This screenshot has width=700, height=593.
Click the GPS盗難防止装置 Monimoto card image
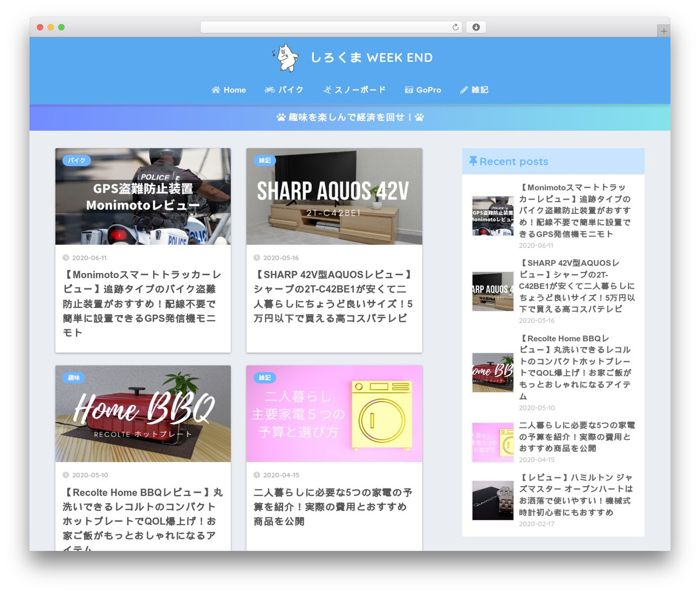point(143,196)
